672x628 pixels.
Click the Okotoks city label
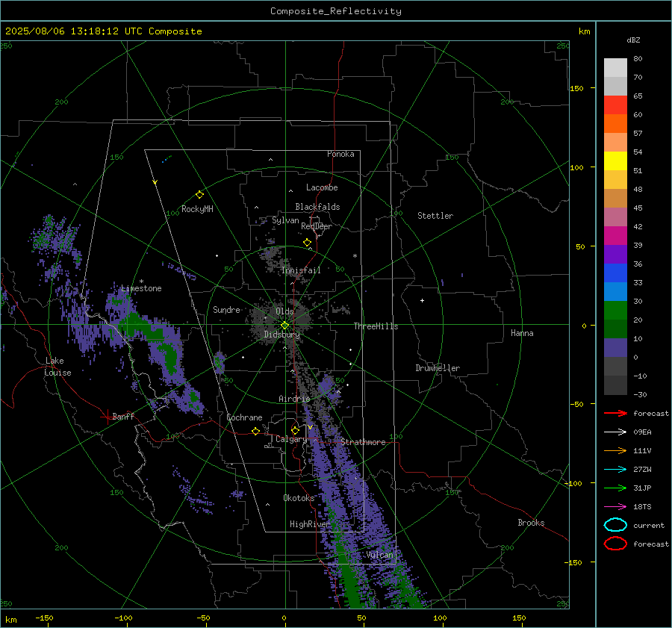coord(299,497)
